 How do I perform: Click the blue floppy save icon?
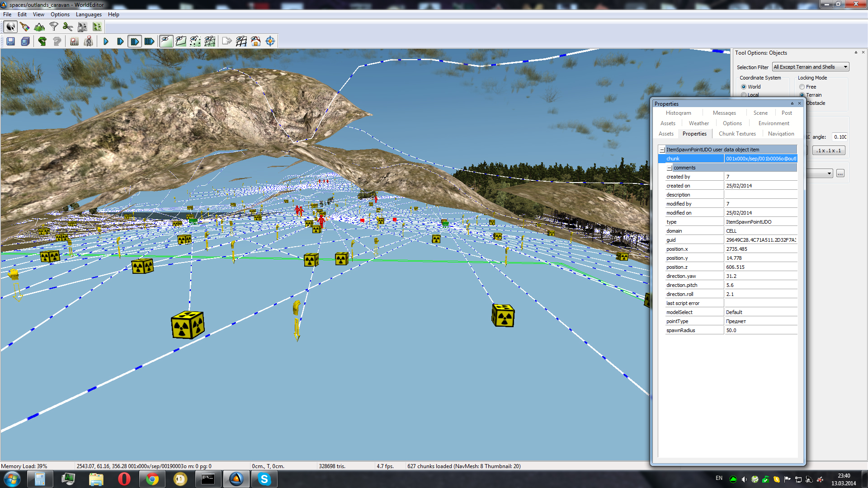[11, 42]
